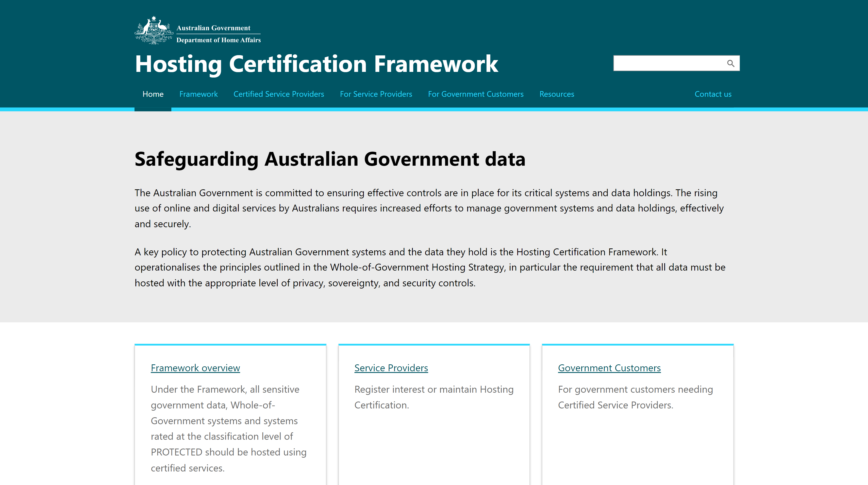
Task: Go to the Framework menu item
Action: point(199,94)
